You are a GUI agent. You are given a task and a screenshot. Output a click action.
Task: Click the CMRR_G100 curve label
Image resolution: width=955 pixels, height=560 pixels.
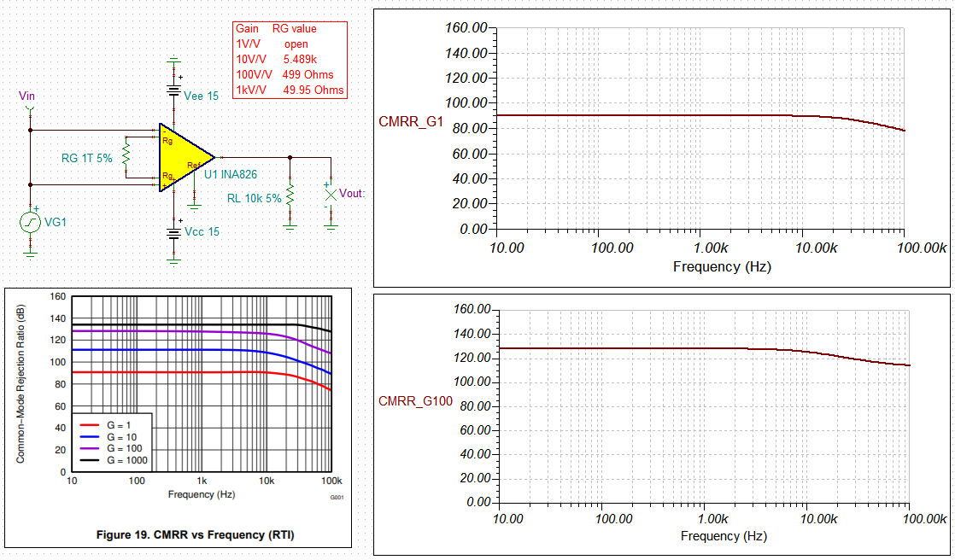point(415,401)
